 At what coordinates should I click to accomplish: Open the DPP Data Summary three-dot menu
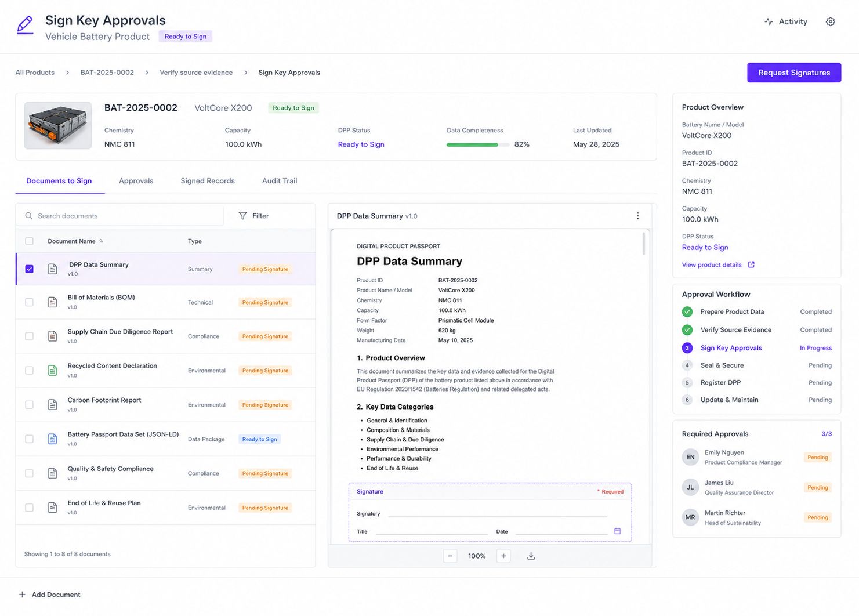click(637, 216)
